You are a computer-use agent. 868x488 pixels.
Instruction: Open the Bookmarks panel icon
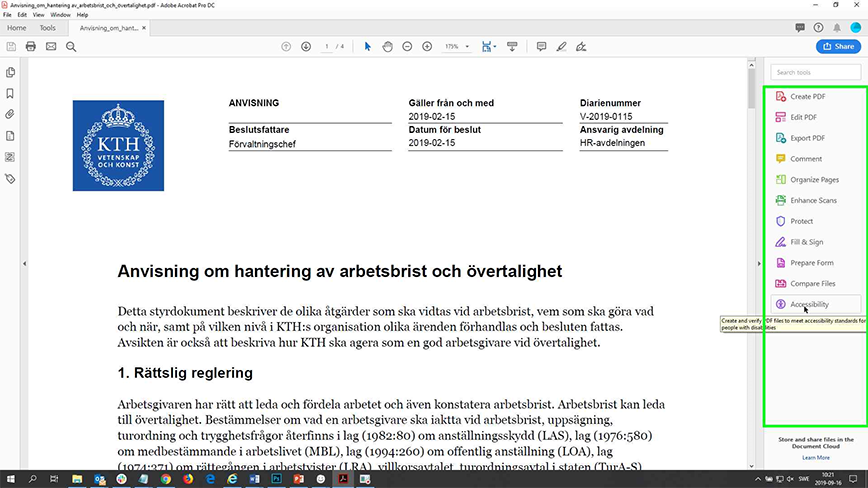tap(10, 94)
